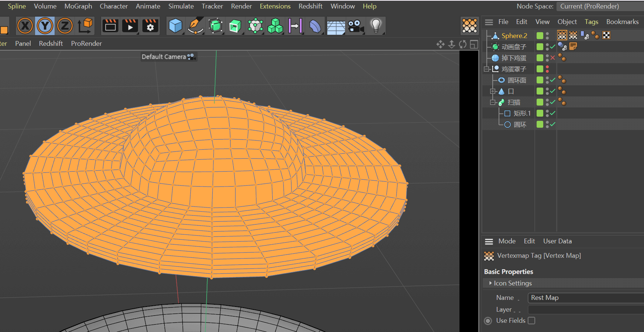The width and height of the screenshot is (644, 332).
Task: Open the Attribute Manager hamburger menu
Action: tap(489, 242)
